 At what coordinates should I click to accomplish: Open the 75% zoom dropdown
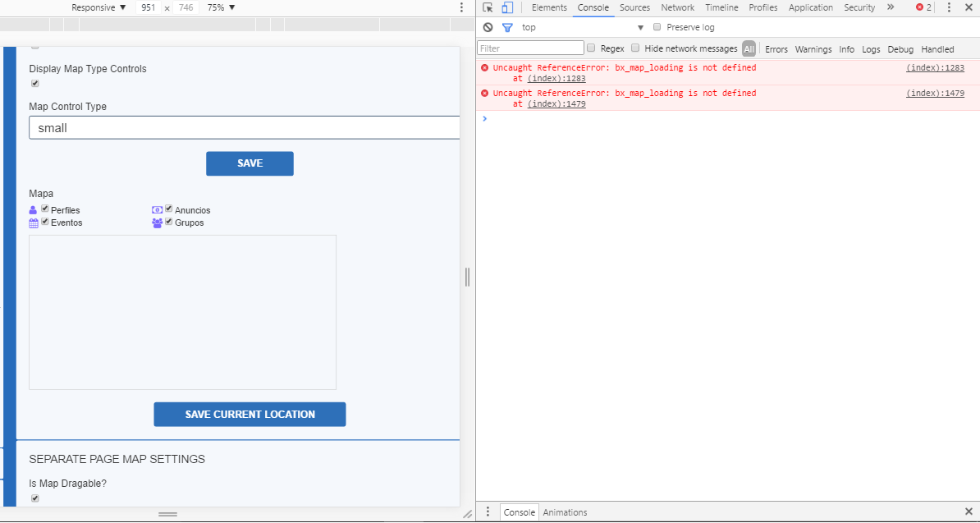[221, 7]
